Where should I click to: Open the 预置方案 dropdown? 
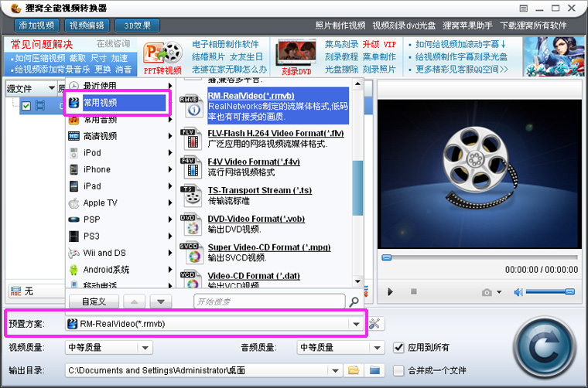tap(356, 324)
